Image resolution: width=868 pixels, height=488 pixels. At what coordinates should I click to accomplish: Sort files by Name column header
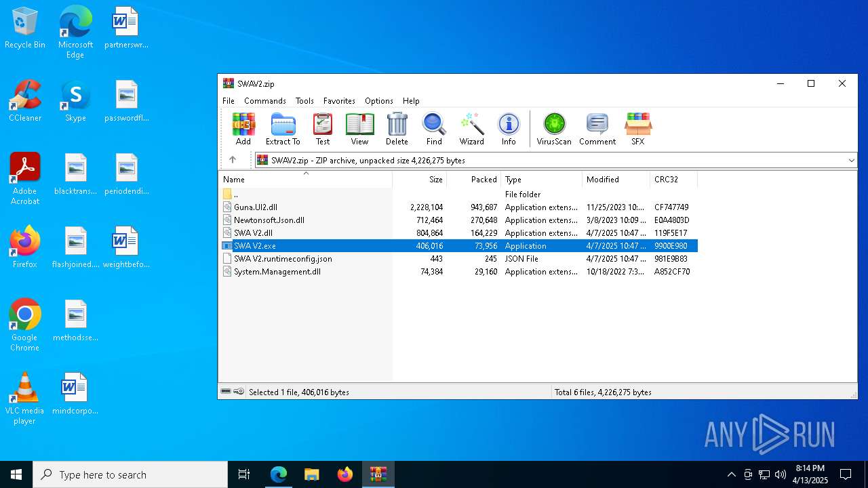click(x=305, y=180)
